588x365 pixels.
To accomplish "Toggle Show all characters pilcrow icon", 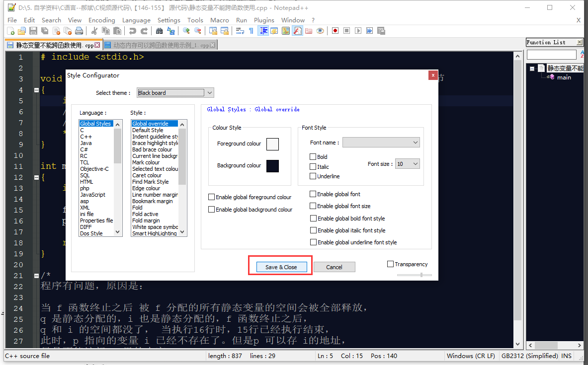I will [251, 31].
